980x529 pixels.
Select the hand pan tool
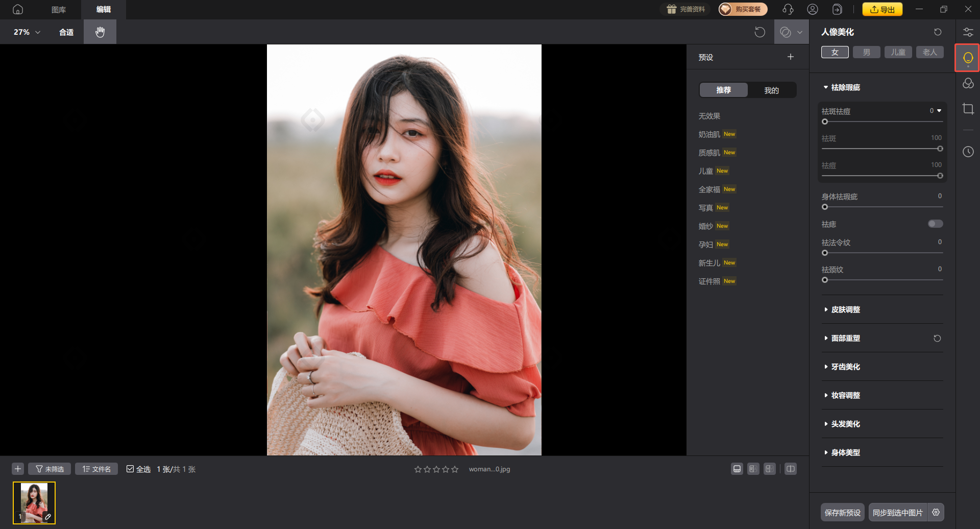100,32
